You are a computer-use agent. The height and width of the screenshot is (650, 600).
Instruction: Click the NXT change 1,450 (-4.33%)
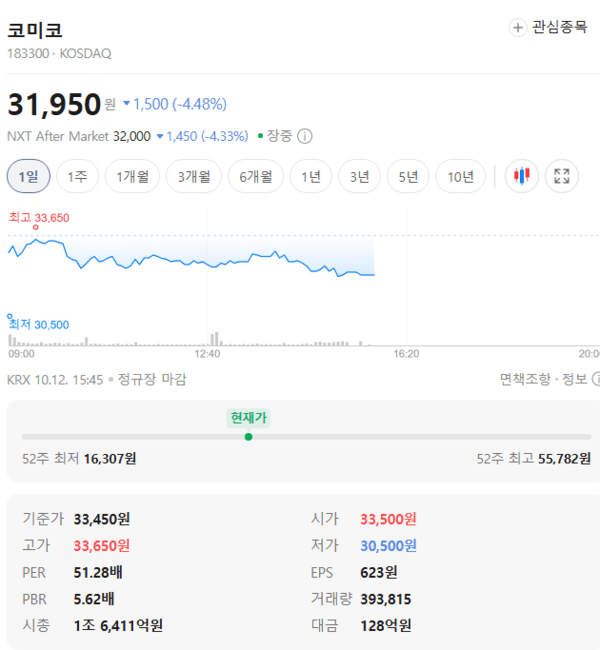coord(202,136)
